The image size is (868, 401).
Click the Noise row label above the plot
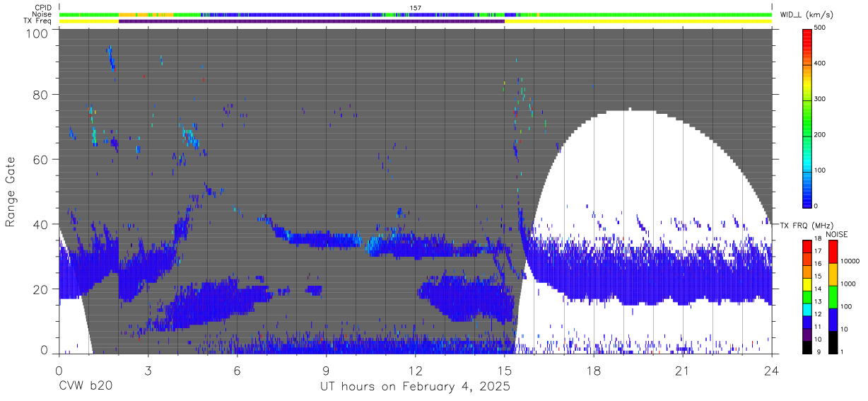pyautogui.click(x=42, y=14)
